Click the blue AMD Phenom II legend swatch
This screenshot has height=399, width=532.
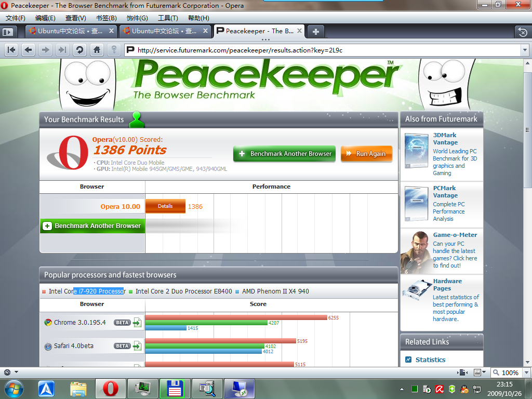[x=237, y=291]
